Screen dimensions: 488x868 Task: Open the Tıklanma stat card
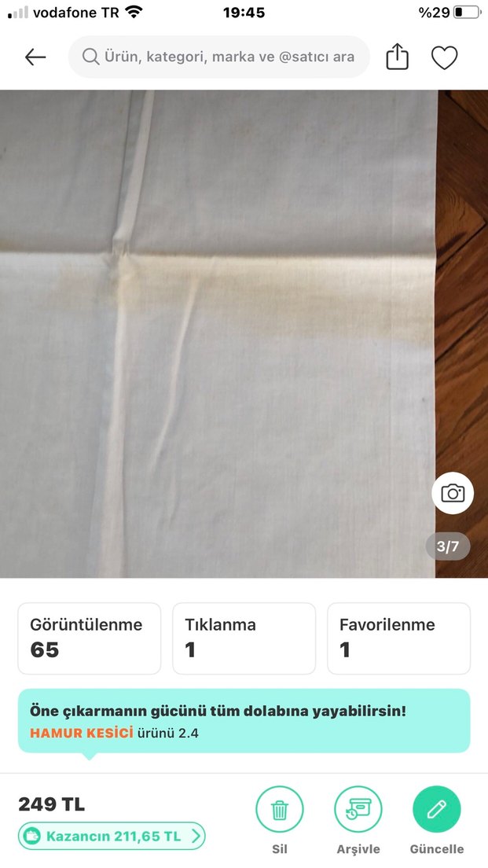point(244,638)
